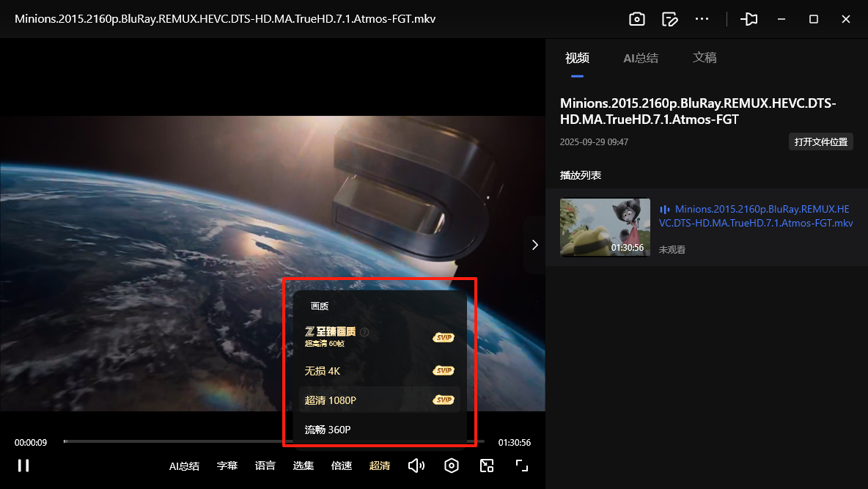Switch to mini window mode icon
Screen dimensions: 868x489
point(487,466)
